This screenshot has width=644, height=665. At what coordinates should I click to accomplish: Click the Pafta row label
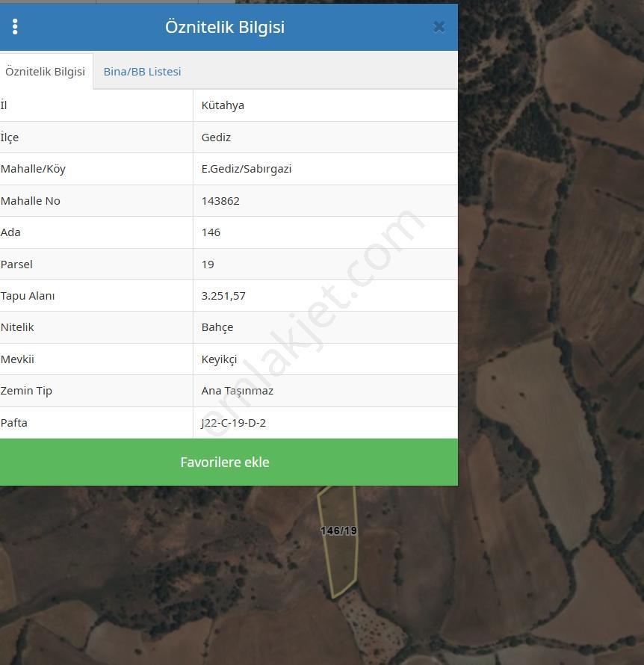13,423
